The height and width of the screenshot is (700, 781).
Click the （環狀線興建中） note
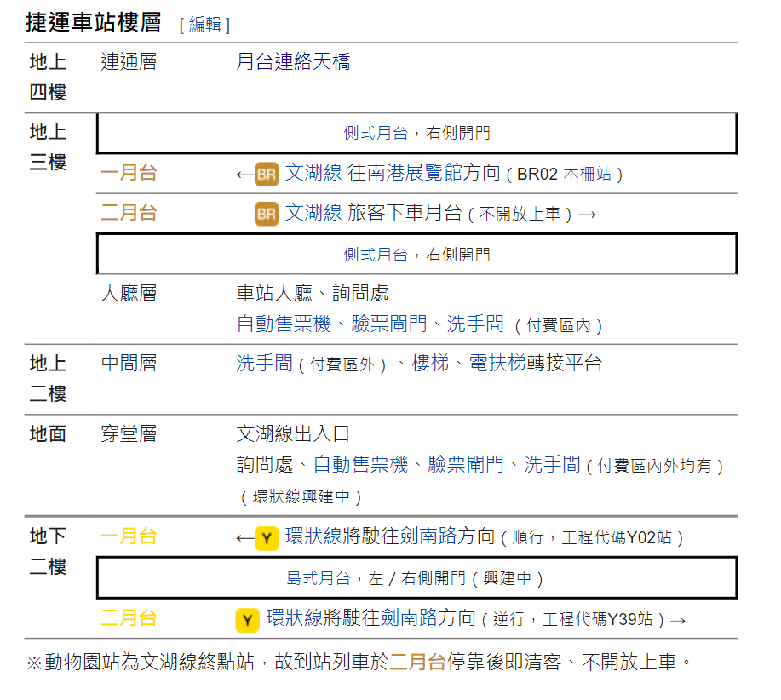click(x=301, y=496)
